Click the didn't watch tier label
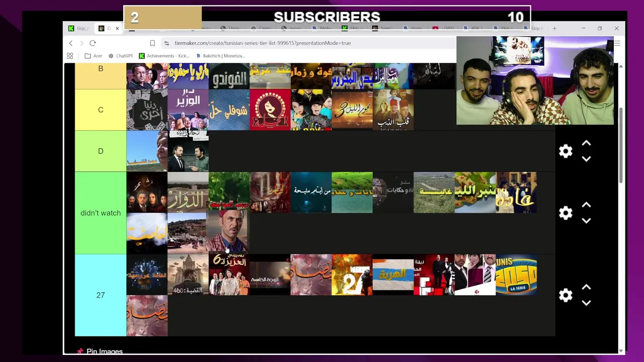 click(x=101, y=213)
